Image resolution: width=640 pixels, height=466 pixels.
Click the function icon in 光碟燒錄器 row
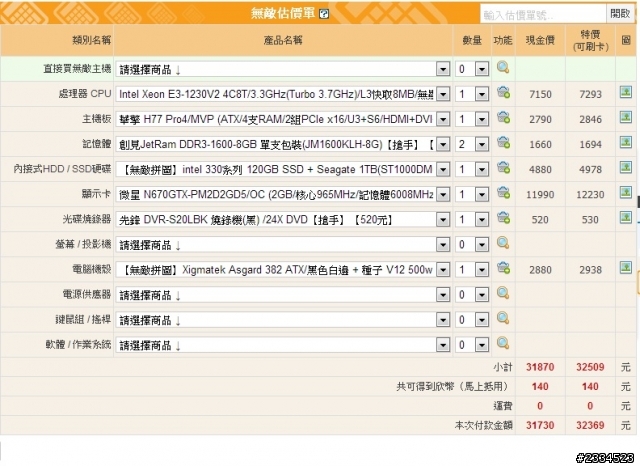(x=503, y=218)
